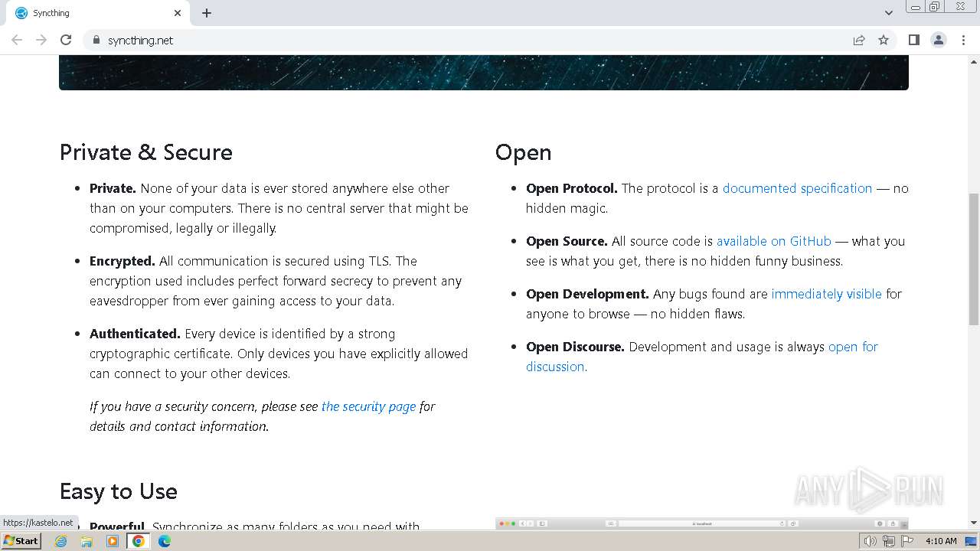Open File Explorer from taskbar

point(87,541)
